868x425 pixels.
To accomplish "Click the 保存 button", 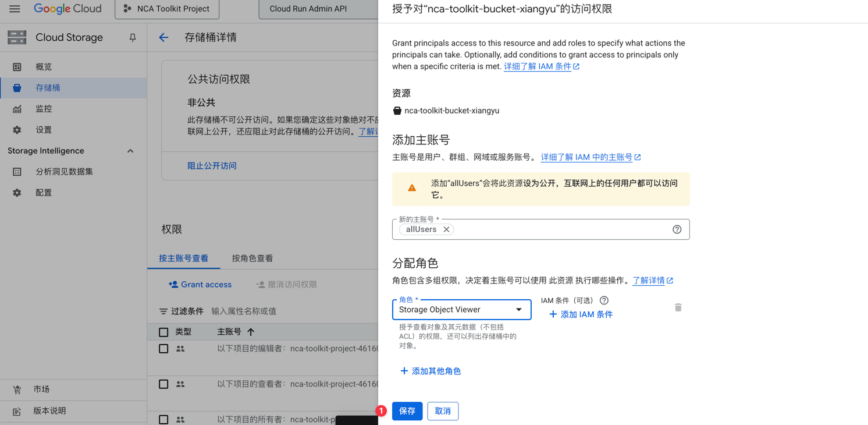I will pyautogui.click(x=407, y=411).
